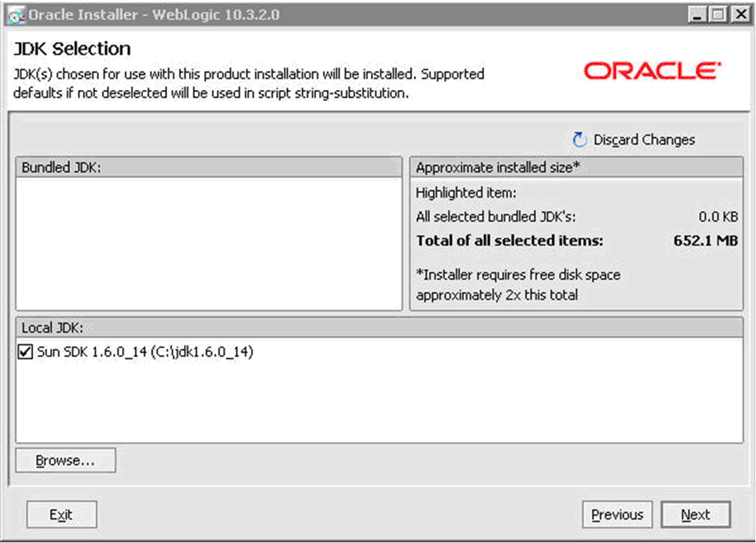Proceed with the Next button

[x=695, y=515]
